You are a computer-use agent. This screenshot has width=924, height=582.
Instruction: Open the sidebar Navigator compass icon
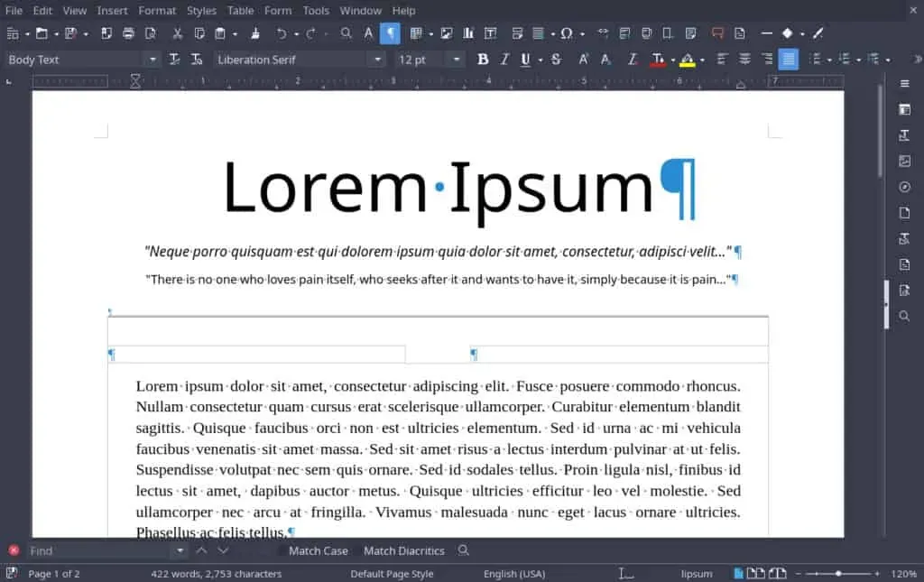[904, 188]
